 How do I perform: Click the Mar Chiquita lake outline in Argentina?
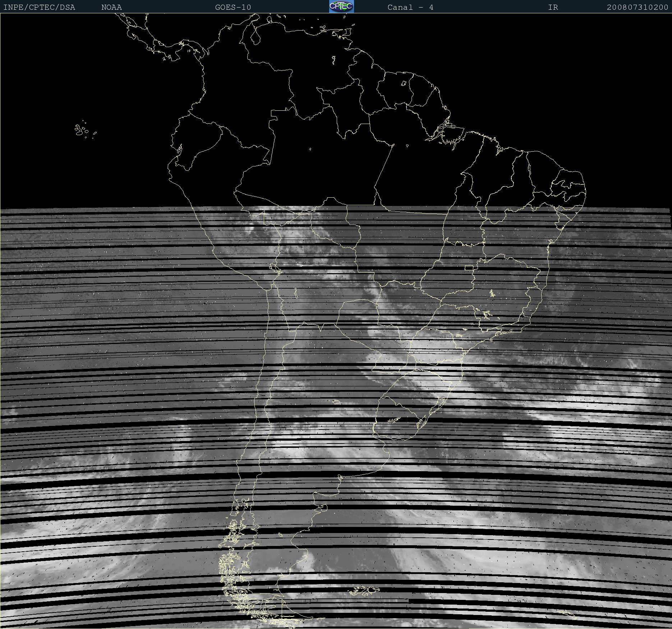point(336,402)
